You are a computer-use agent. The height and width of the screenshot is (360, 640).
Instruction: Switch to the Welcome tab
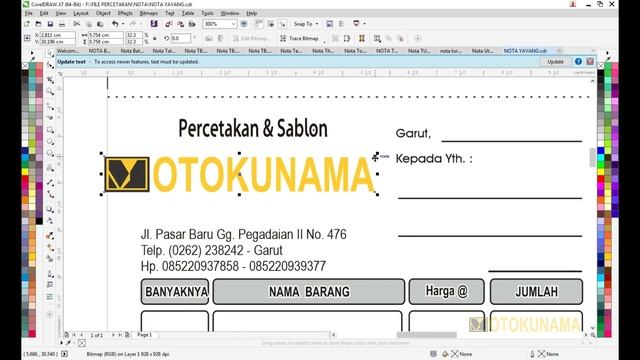68,51
